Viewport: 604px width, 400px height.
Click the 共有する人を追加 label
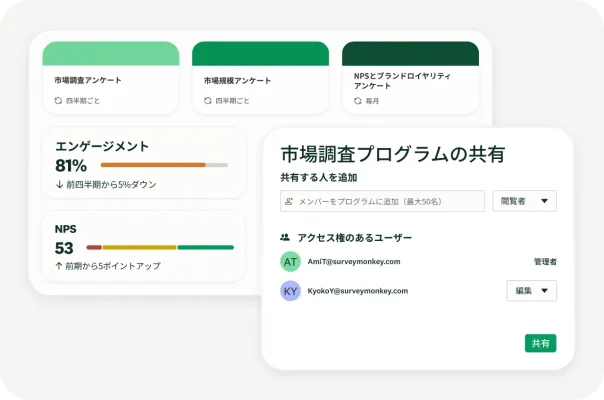(x=319, y=177)
